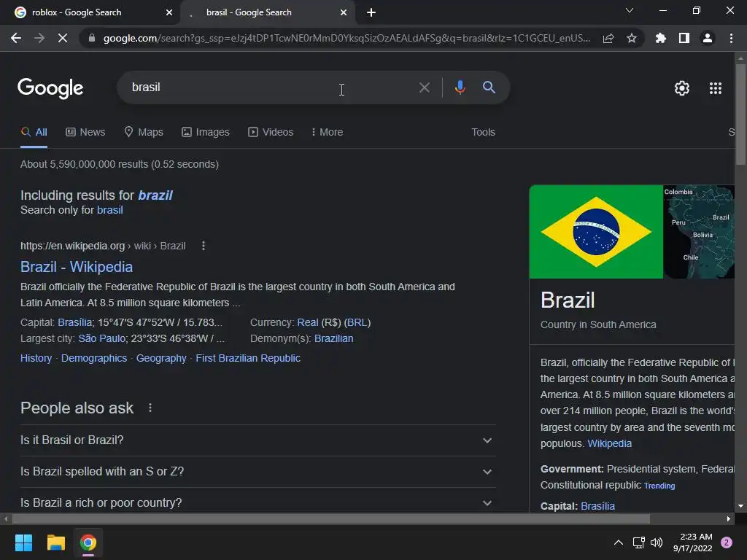Viewport: 747px width, 560px height.
Task: Show hidden system tray icons
Action: point(619,542)
